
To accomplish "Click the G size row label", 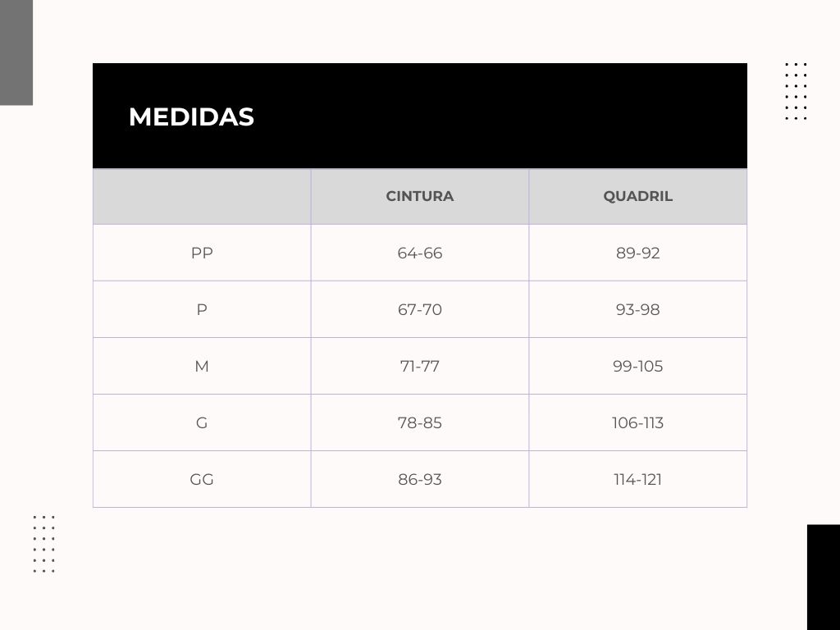I will 202,423.
